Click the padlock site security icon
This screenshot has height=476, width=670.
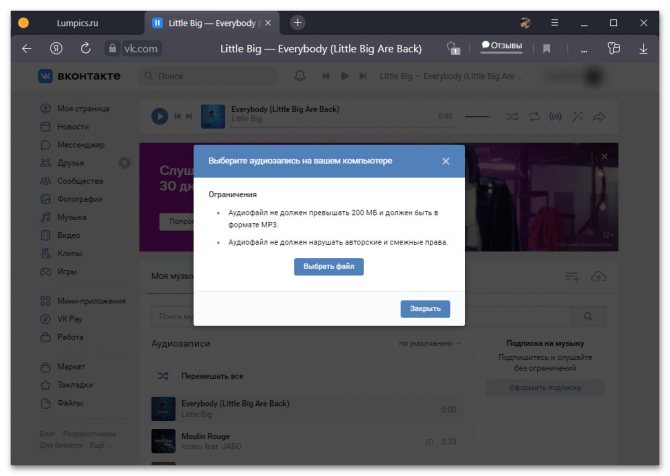[x=112, y=48]
